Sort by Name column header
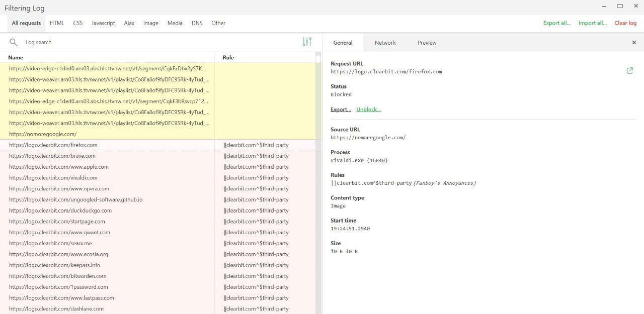 16,57
